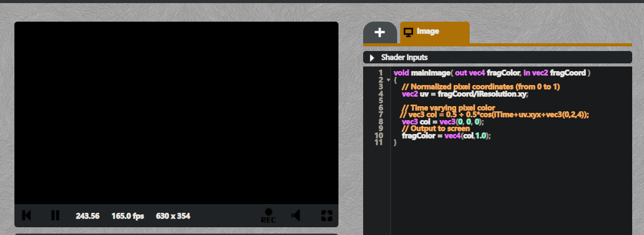Click the 630 x 354 resolution text
This screenshot has width=644, height=235.
tap(173, 216)
